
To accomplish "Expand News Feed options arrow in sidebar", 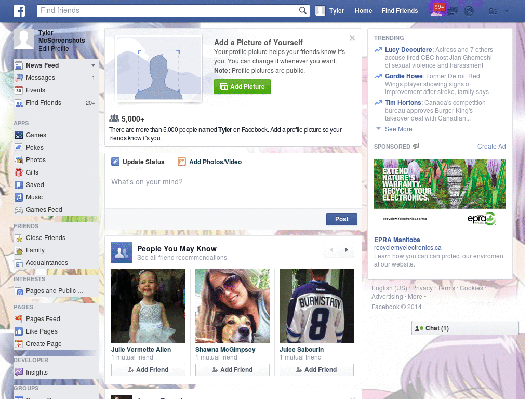I will (93, 65).
